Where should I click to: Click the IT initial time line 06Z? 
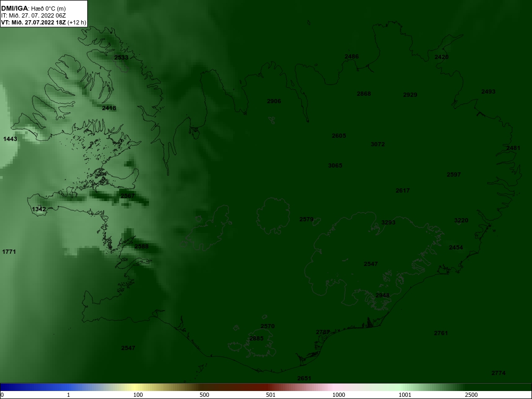coord(33,15)
